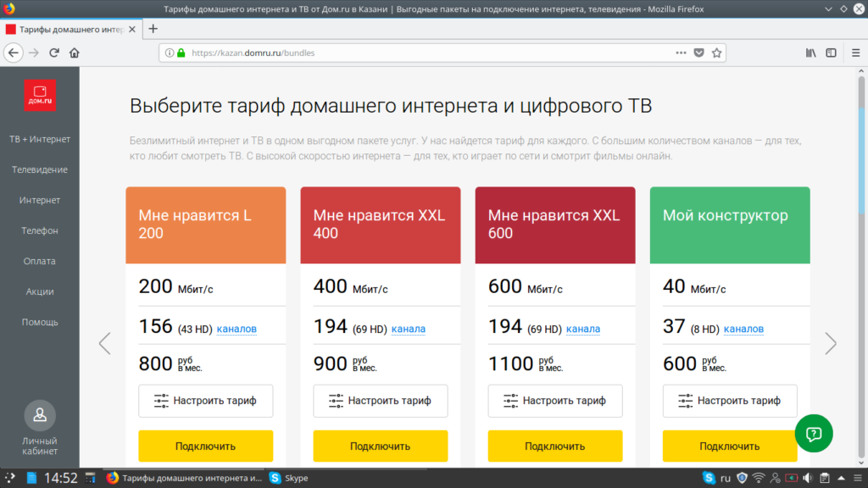Open the green help chat bubble

814,434
